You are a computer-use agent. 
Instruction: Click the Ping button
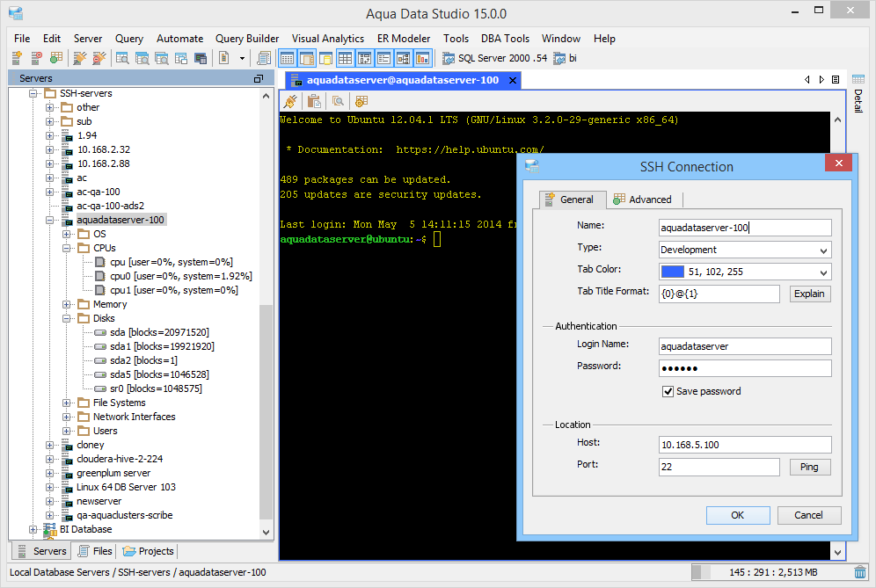pos(809,467)
